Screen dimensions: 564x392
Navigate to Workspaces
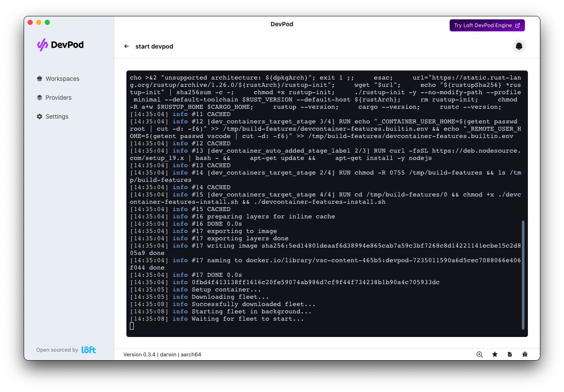[x=62, y=79]
